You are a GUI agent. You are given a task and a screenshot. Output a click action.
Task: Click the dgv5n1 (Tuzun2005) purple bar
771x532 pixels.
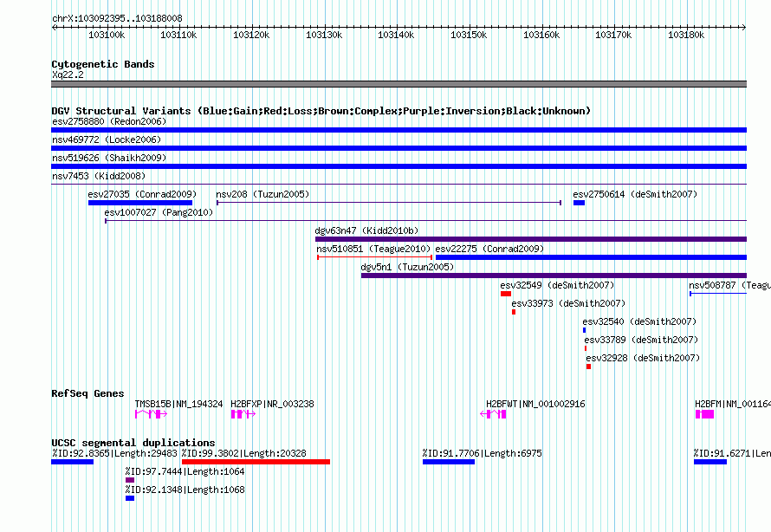[x=554, y=276]
